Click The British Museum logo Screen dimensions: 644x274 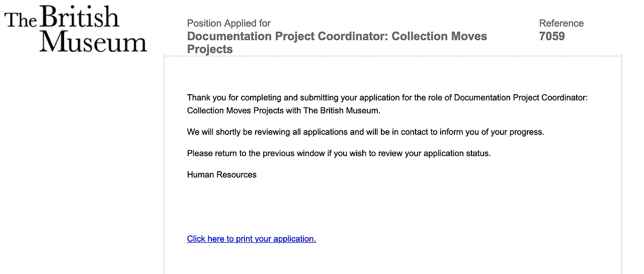pyautogui.click(x=76, y=29)
